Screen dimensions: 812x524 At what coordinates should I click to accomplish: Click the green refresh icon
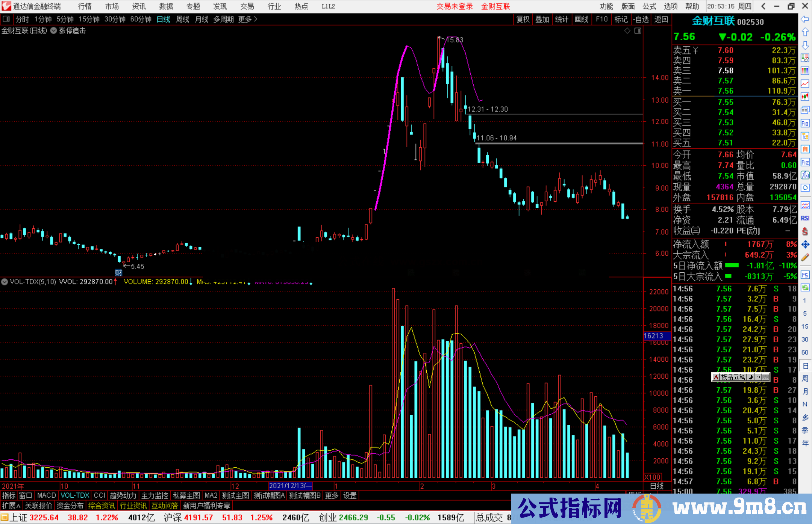point(805,288)
